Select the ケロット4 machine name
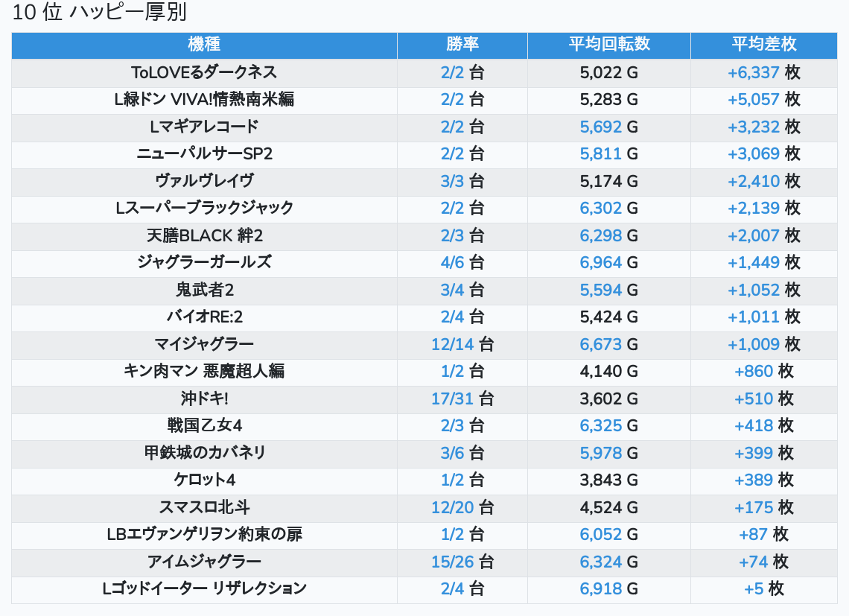The height and width of the screenshot is (616, 849). (204, 480)
